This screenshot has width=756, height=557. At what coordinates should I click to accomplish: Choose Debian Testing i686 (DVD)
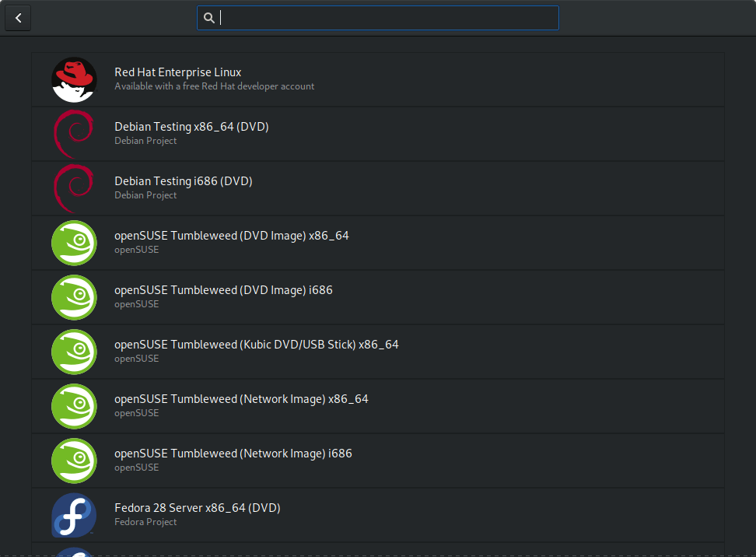[x=184, y=181]
